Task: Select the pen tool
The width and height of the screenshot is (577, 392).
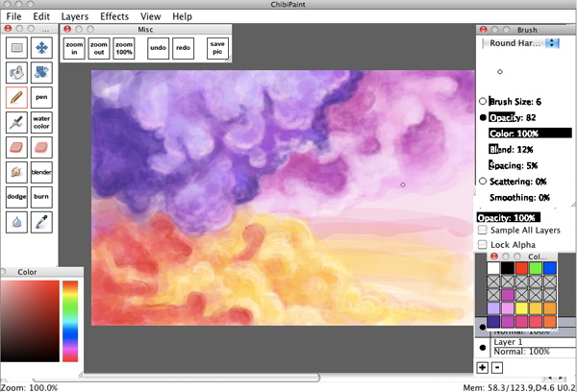Action: point(41,97)
